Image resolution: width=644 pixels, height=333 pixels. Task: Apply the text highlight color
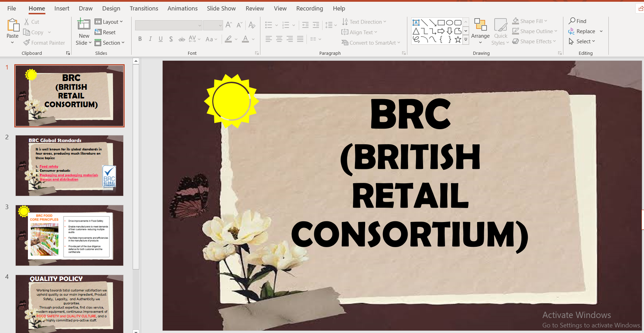coord(228,39)
